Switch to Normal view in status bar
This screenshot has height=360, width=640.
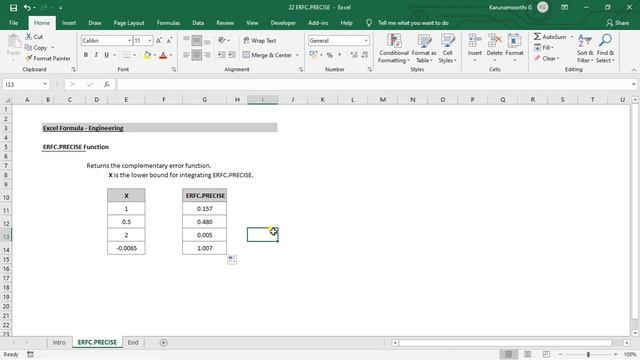pyautogui.click(x=509, y=354)
